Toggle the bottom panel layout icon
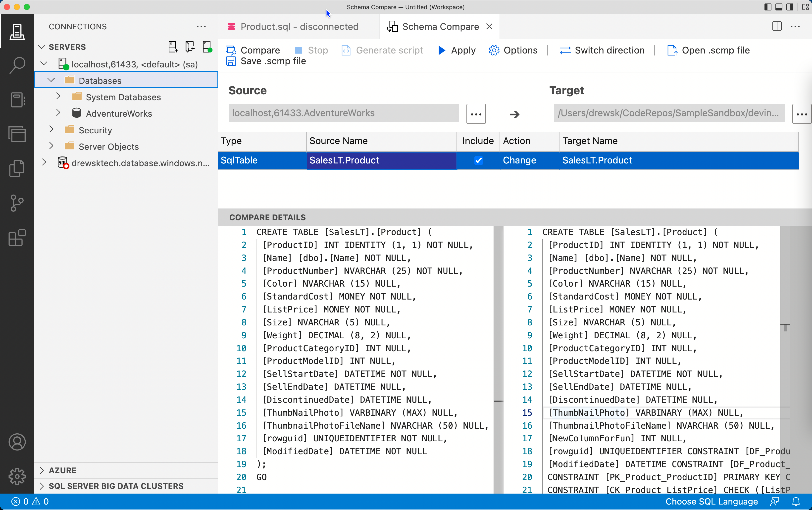Image resolution: width=812 pixels, height=510 pixels. coord(779,7)
